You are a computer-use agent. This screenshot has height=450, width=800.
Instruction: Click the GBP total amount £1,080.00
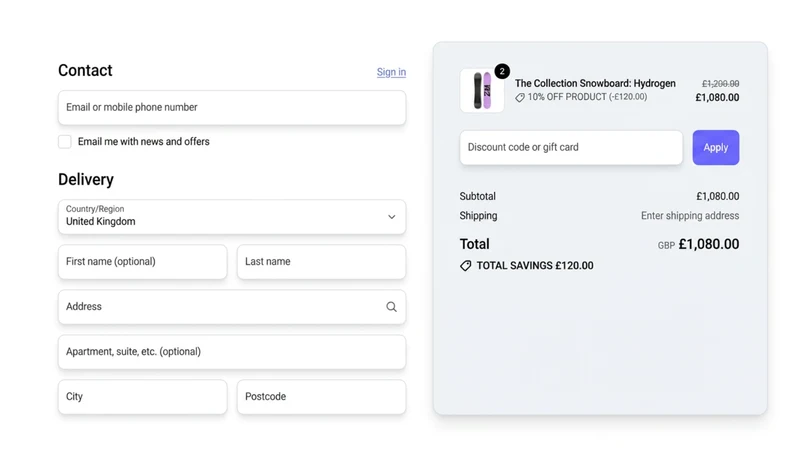click(x=709, y=244)
